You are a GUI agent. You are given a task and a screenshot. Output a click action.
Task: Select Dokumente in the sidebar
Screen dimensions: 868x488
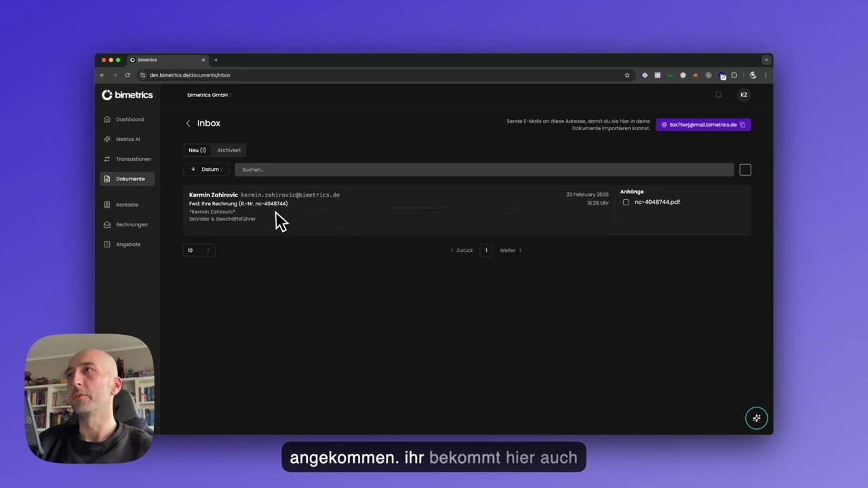click(x=126, y=179)
